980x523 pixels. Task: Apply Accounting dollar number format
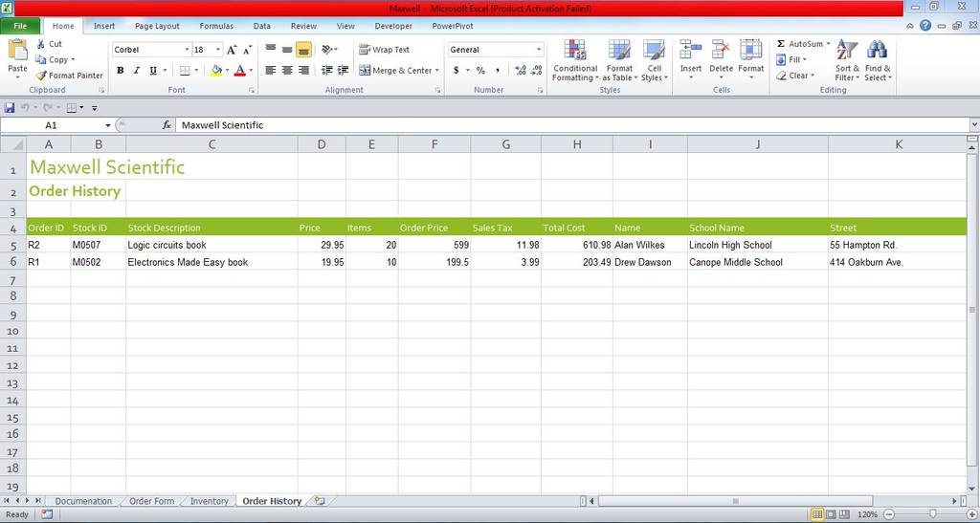(457, 71)
